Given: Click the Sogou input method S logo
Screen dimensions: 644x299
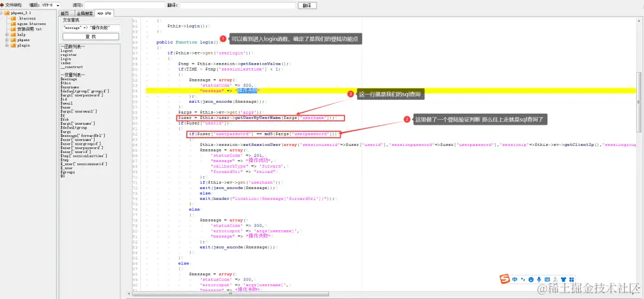Looking at the screenshot, I should pos(505,279).
